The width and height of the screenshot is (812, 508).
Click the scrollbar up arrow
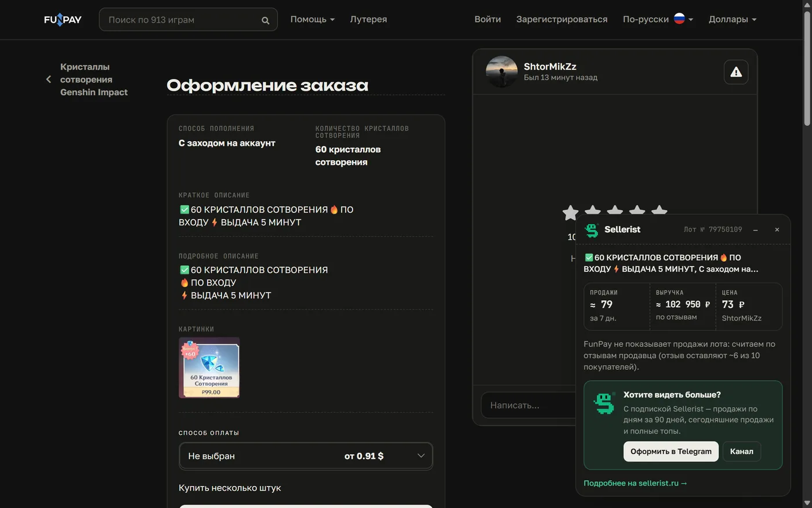(807, 5)
